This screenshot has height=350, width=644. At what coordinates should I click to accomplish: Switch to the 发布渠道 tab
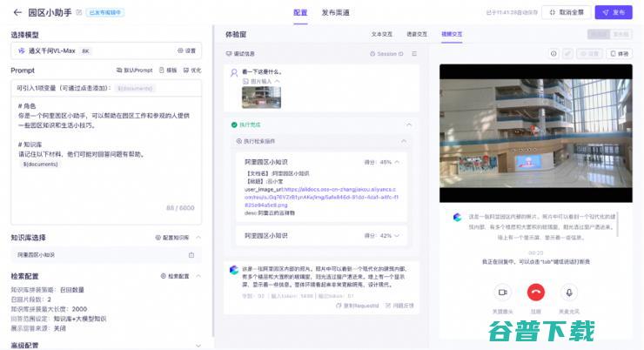tap(335, 12)
